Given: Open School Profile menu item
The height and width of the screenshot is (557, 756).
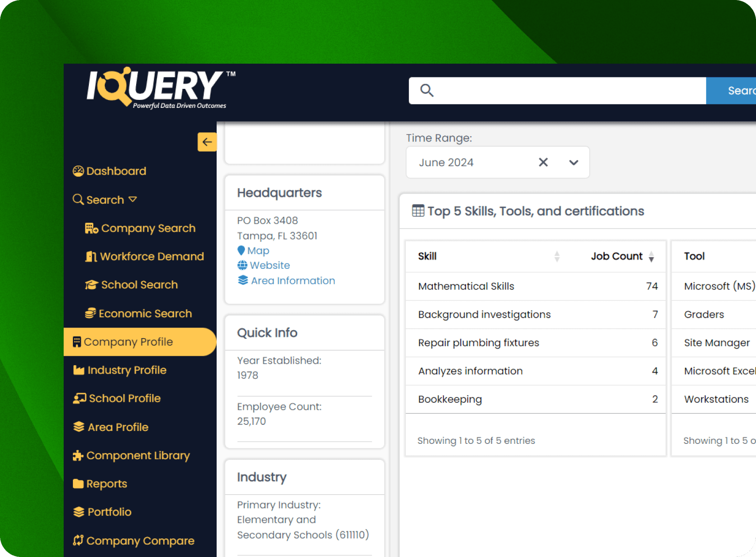Looking at the screenshot, I should (x=117, y=398).
